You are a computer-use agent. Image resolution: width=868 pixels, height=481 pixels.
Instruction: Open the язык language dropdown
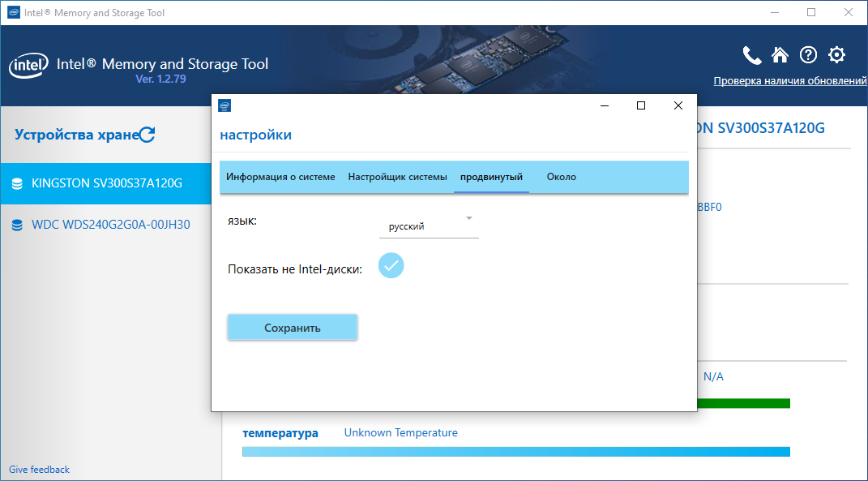click(x=429, y=226)
